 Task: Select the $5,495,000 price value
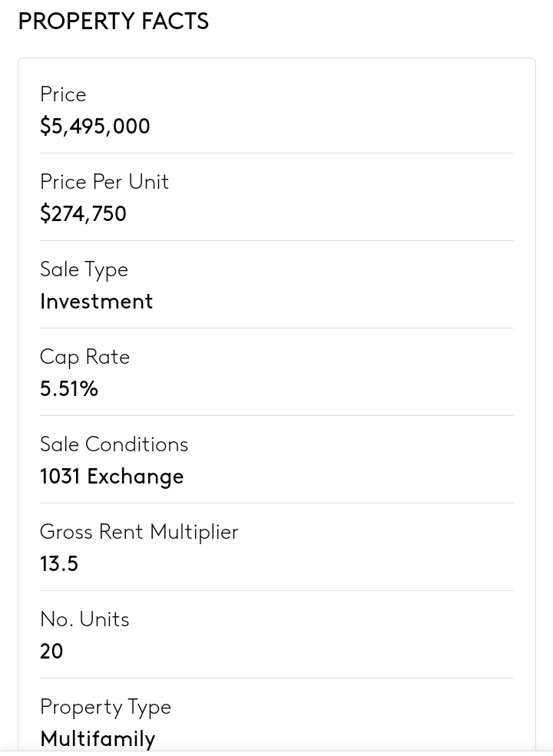(95, 127)
